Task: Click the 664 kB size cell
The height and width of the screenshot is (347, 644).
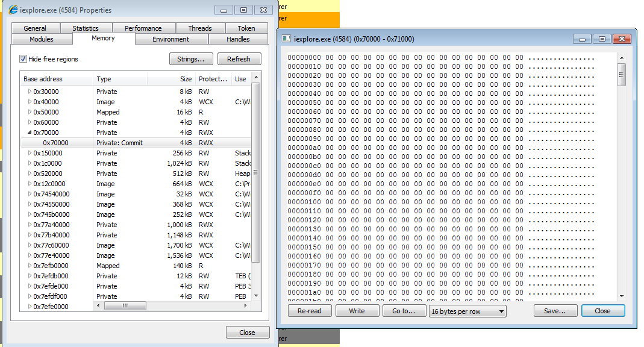Action: (182, 184)
